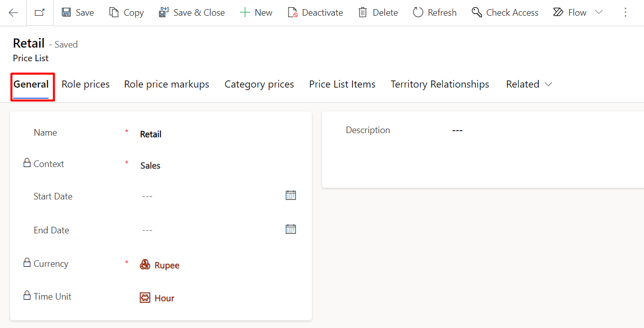Open the End Date calendar picker
The height and width of the screenshot is (328, 644).
coord(291,228)
